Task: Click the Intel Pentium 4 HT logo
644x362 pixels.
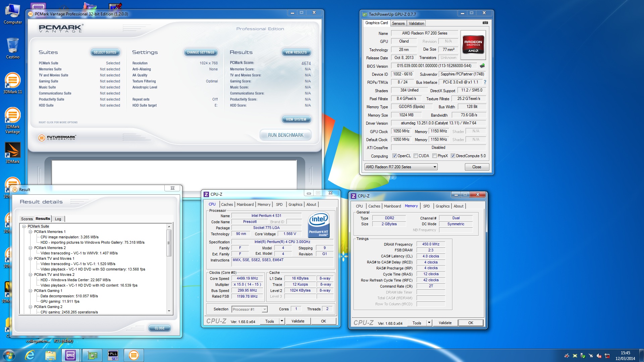Action: pyautogui.click(x=319, y=225)
